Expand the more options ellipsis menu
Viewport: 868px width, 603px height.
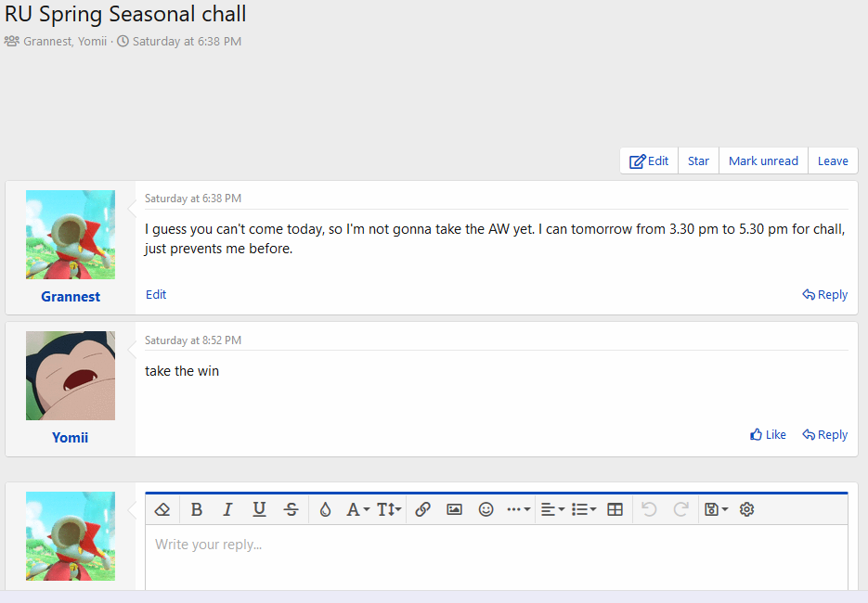519,509
